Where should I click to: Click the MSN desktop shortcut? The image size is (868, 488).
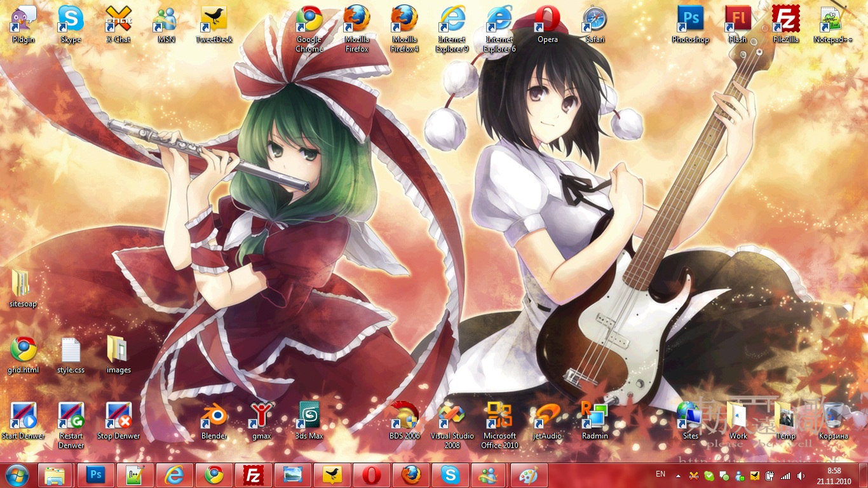point(166,24)
